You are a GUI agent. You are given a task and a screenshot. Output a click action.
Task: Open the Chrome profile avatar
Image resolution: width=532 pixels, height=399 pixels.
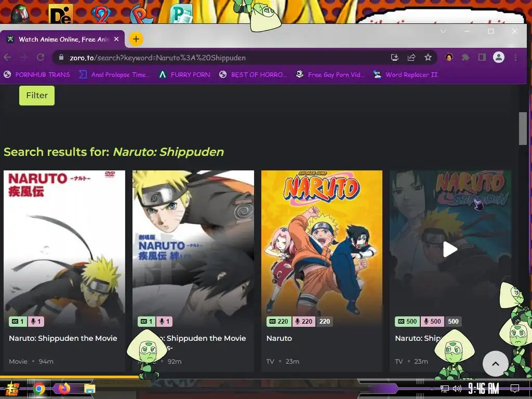pos(498,57)
